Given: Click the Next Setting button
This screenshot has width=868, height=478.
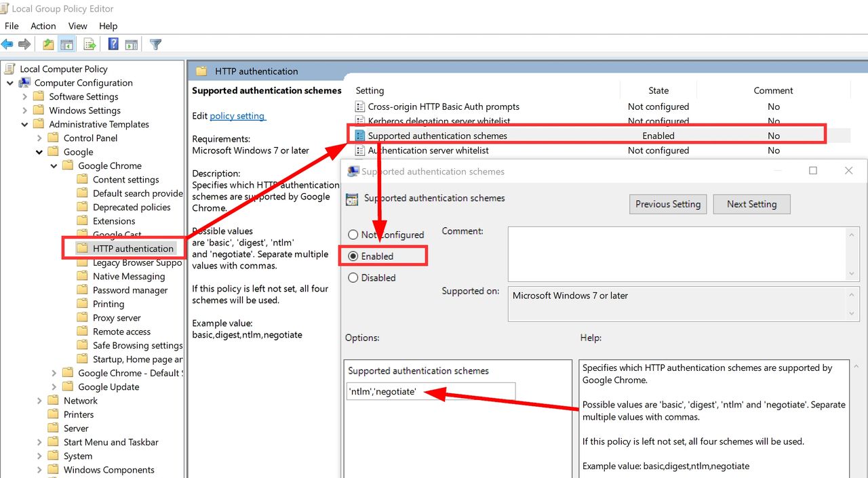Looking at the screenshot, I should [x=751, y=204].
